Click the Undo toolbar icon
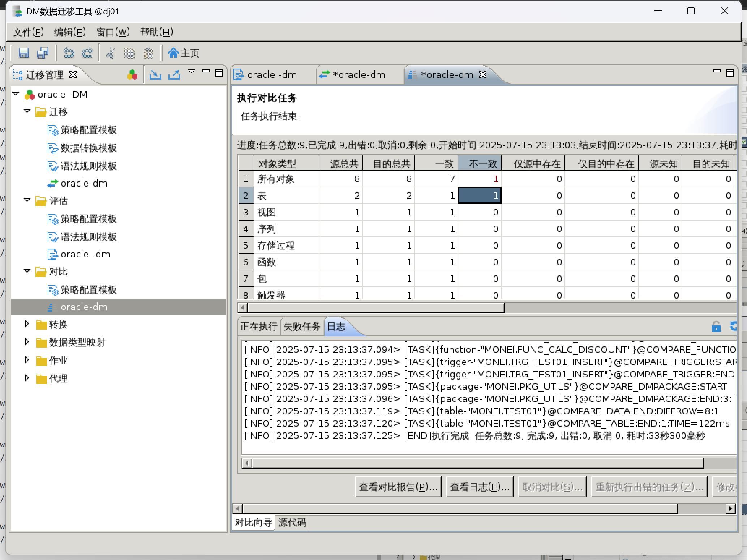This screenshot has height=560, width=747. pos(69,53)
